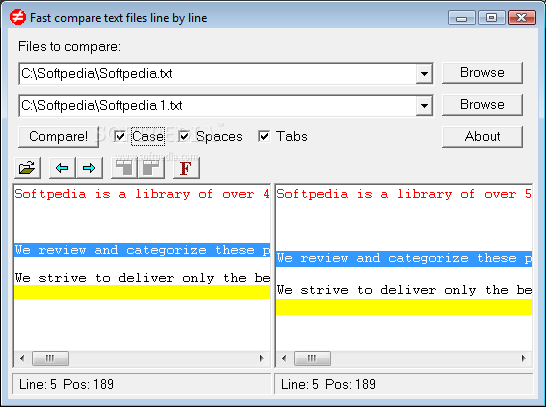Toggle the Tabs checkbox
This screenshot has height=407, width=546.
[264, 136]
